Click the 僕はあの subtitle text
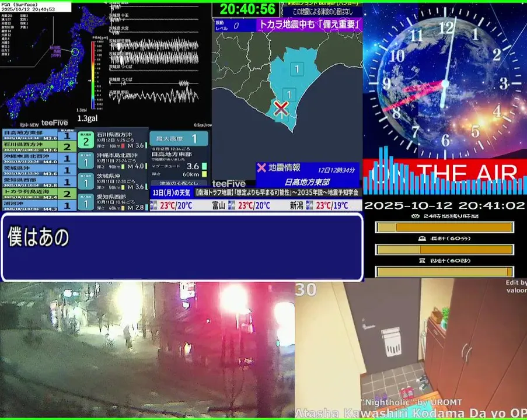The image size is (527, 420). coord(39,237)
